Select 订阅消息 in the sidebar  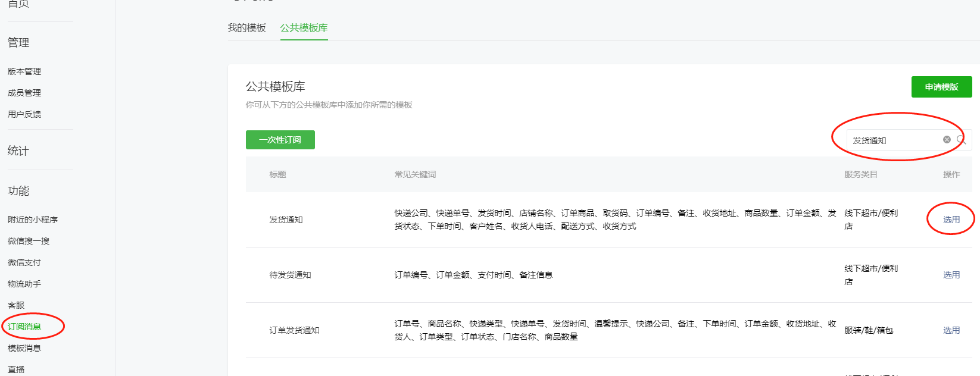[x=24, y=327]
